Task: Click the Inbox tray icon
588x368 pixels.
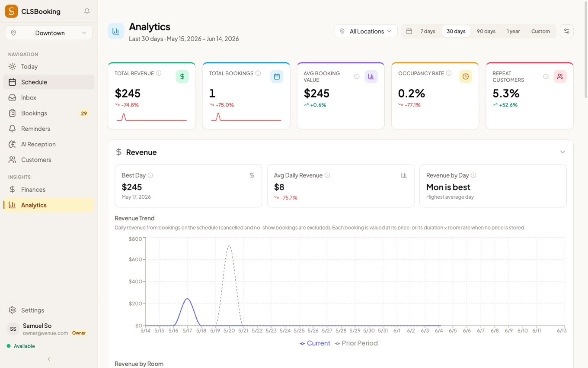Action: pyautogui.click(x=12, y=98)
